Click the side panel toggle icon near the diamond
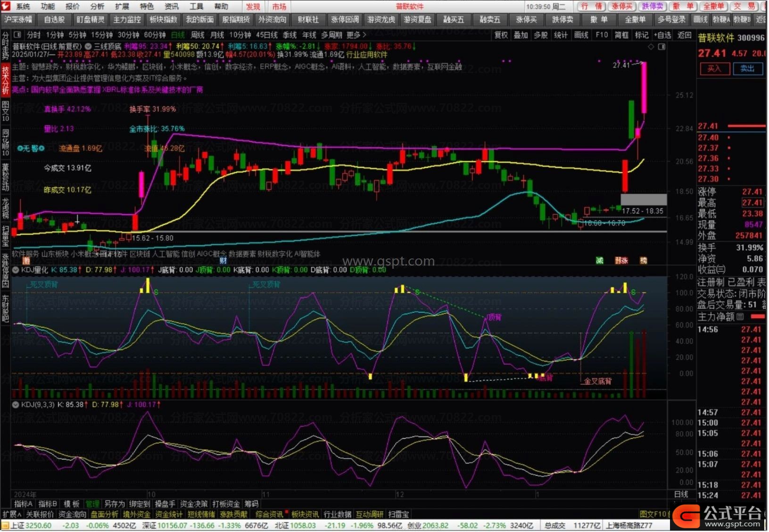This screenshot has width=769, height=532. pos(662,46)
